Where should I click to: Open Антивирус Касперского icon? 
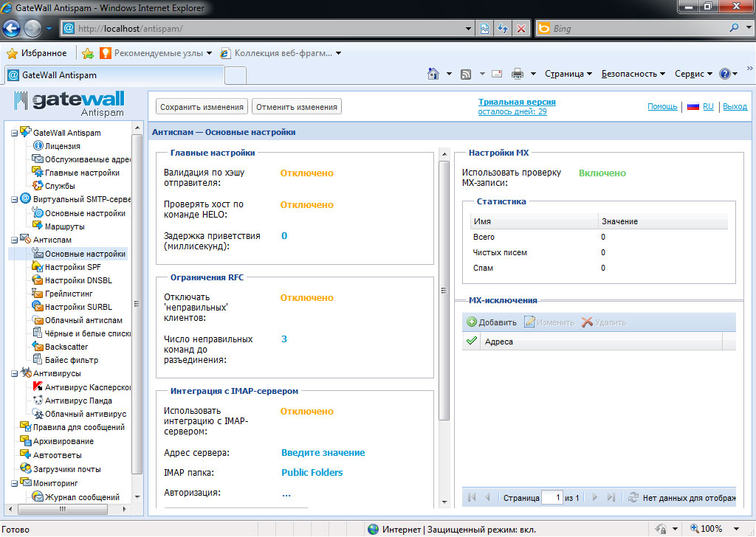point(38,387)
